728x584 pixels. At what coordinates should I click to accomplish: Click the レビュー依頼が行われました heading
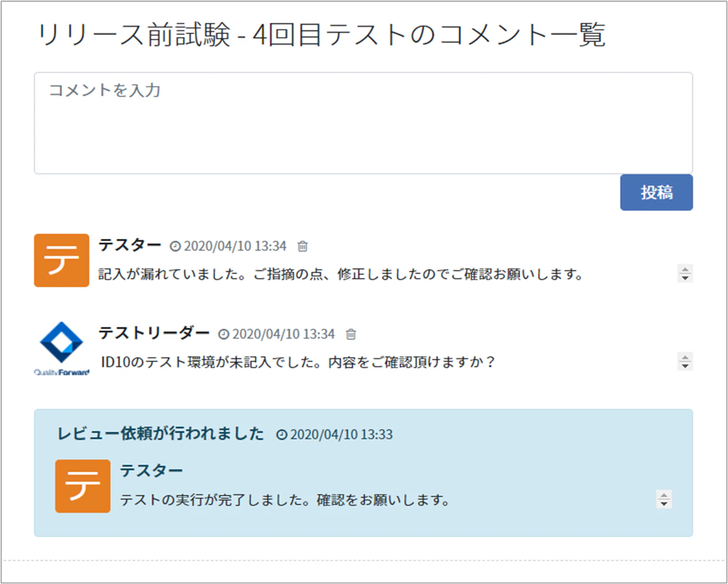pyautogui.click(x=161, y=434)
